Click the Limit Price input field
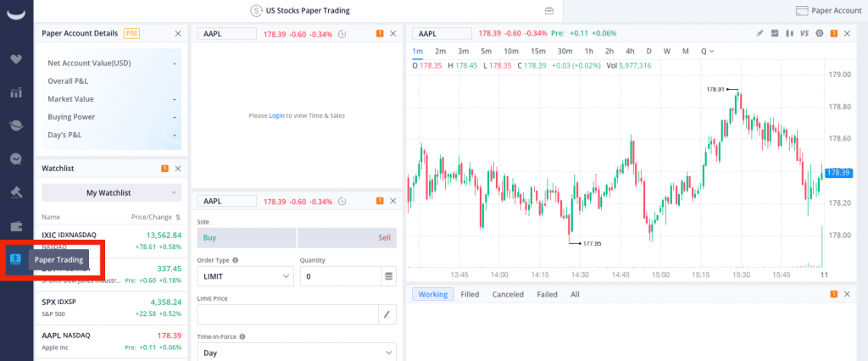Viewport: 868px width, 361px height. pyautogui.click(x=287, y=314)
